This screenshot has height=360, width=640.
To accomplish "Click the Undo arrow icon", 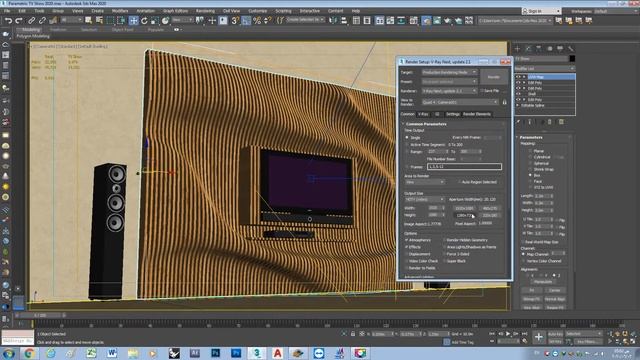I will click(x=8, y=20).
